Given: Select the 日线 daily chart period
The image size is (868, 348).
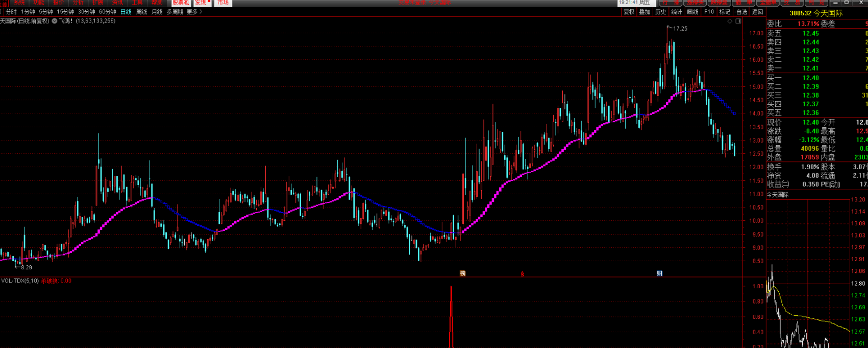Looking at the screenshot, I should pos(126,12).
